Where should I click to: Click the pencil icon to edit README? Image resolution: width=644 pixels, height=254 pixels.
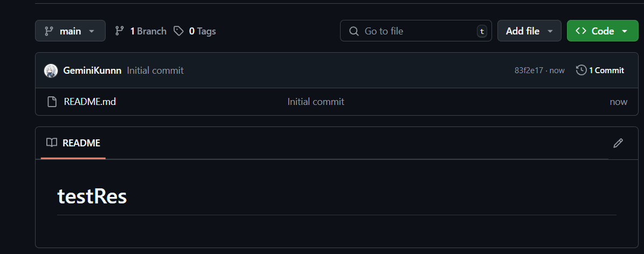pyautogui.click(x=618, y=143)
